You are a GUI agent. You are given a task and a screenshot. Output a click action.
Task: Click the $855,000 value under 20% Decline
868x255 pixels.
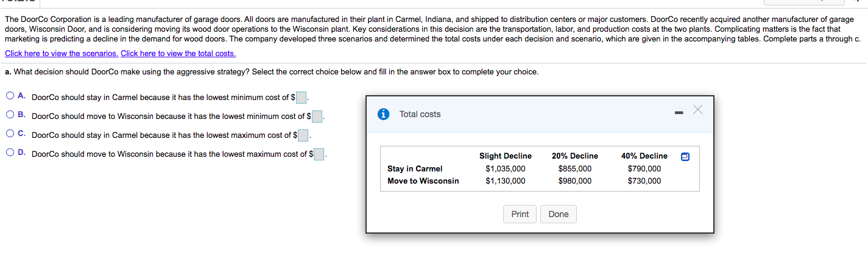click(x=574, y=168)
